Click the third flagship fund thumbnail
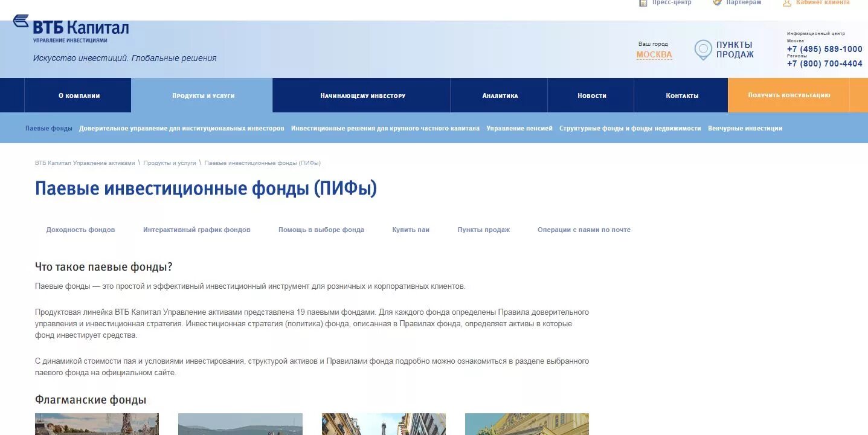This screenshot has height=435, width=868. coord(384,424)
